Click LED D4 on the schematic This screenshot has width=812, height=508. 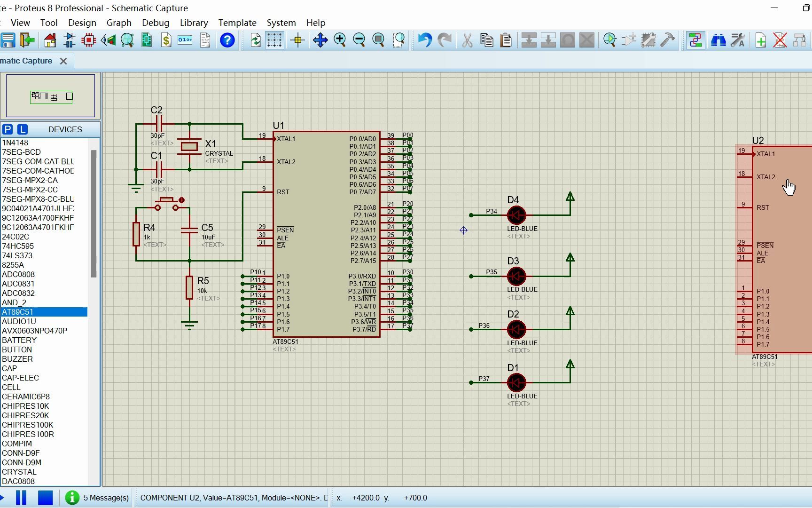click(516, 215)
